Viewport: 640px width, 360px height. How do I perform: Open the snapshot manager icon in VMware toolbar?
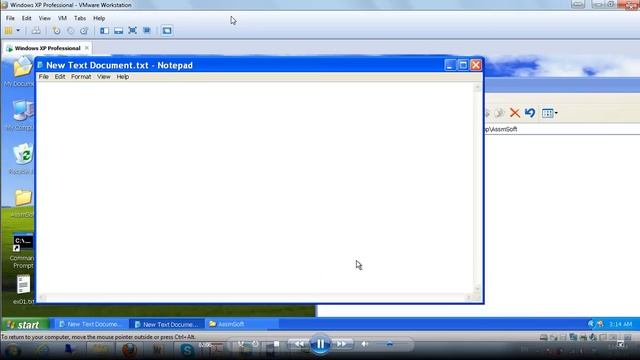point(84,31)
